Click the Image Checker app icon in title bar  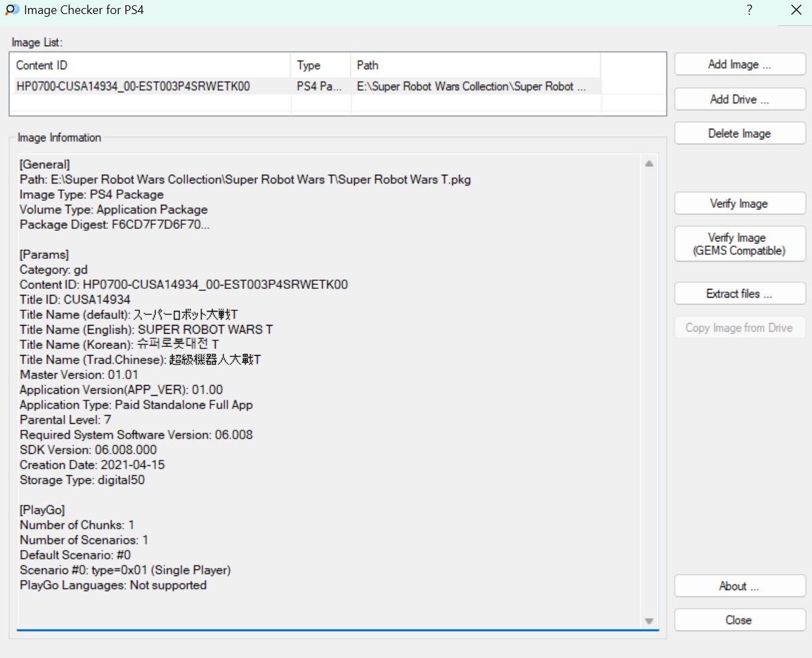point(12,10)
